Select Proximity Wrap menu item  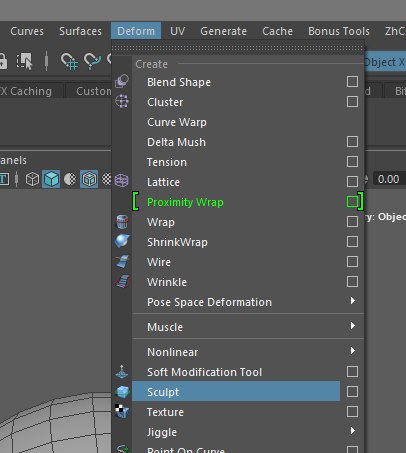point(236,202)
